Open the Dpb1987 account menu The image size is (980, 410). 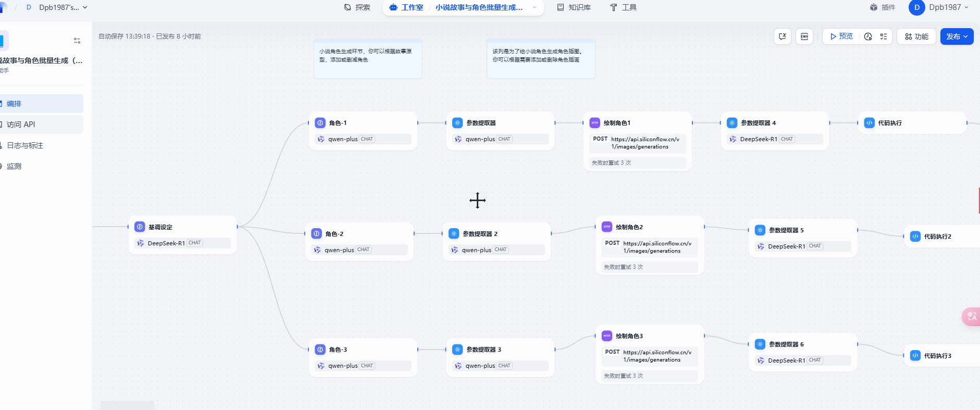point(939,7)
